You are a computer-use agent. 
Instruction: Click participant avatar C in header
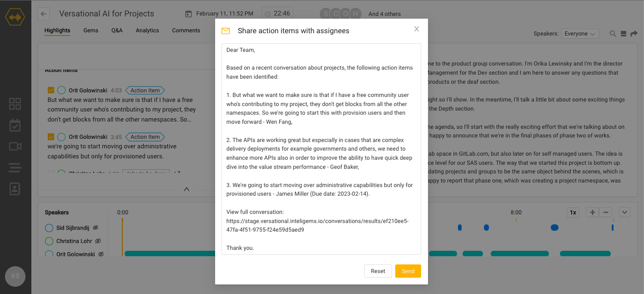coord(336,14)
